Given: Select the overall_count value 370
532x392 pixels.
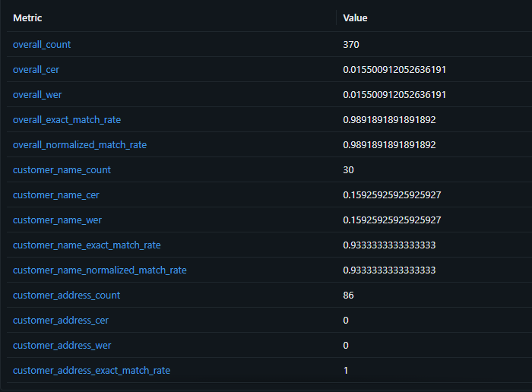Looking at the screenshot, I should click(351, 45).
